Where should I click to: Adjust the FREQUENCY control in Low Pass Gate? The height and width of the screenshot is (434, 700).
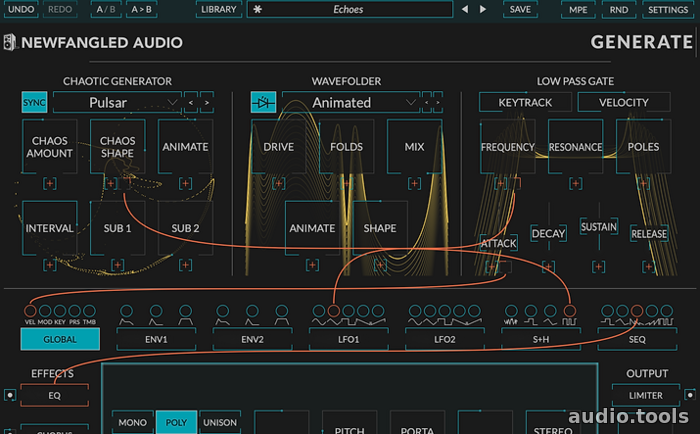[508, 147]
